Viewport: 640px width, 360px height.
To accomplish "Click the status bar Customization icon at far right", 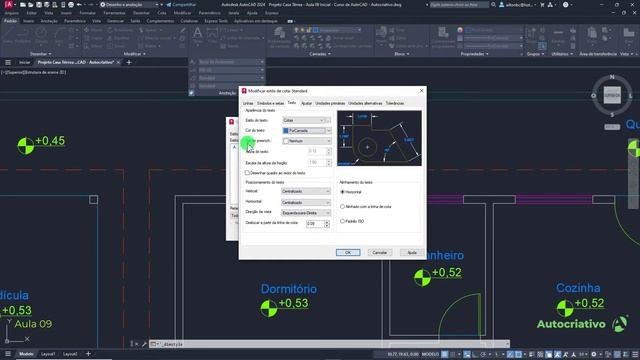I will tap(635, 354).
